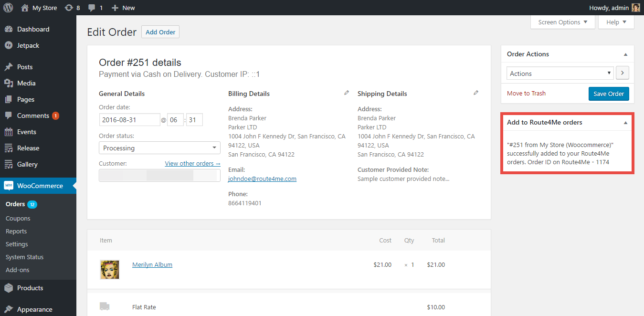
Task: Edit billing details with pencil icon
Action: tap(347, 93)
